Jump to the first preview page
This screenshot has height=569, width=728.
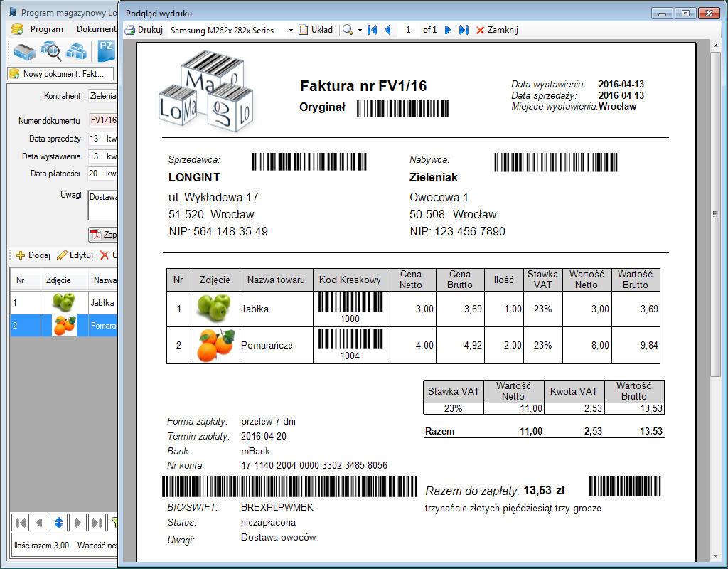[x=372, y=30]
